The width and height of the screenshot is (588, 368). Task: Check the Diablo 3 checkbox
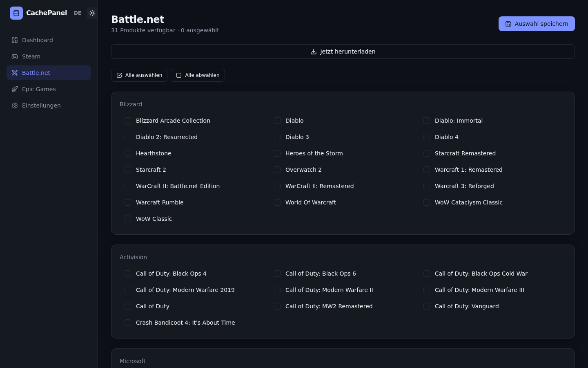coord(277,137)
